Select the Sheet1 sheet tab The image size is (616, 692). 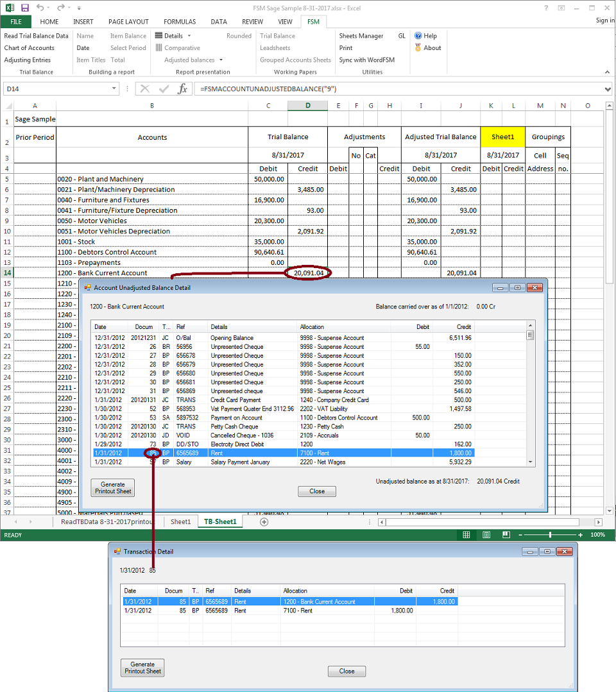pyautogui.click(x=180, y=521)
